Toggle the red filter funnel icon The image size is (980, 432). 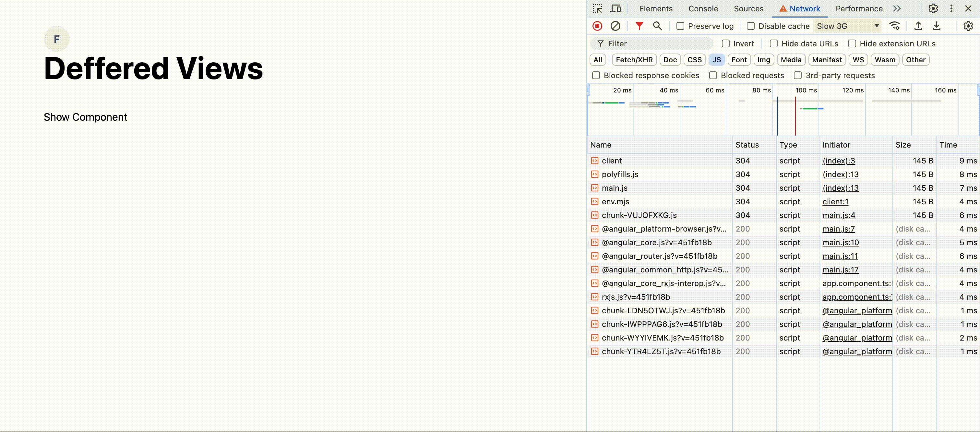639,26
